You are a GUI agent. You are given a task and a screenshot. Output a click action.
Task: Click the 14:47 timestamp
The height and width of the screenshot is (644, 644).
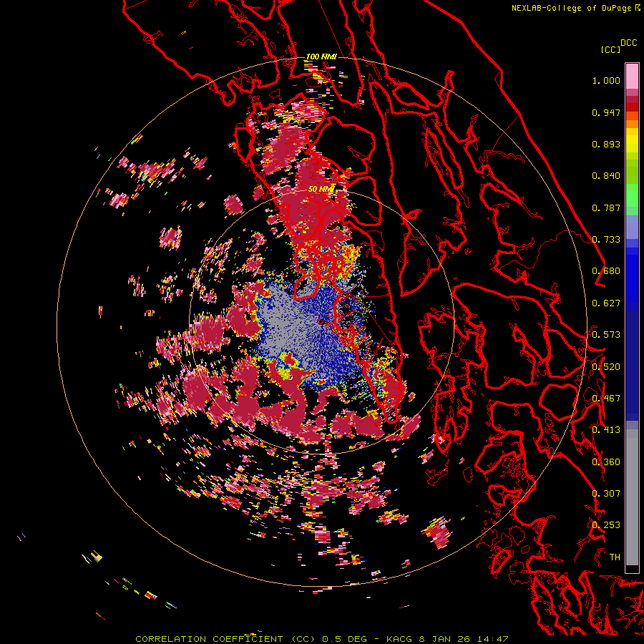pyautogui.click(x=493, y=639)
